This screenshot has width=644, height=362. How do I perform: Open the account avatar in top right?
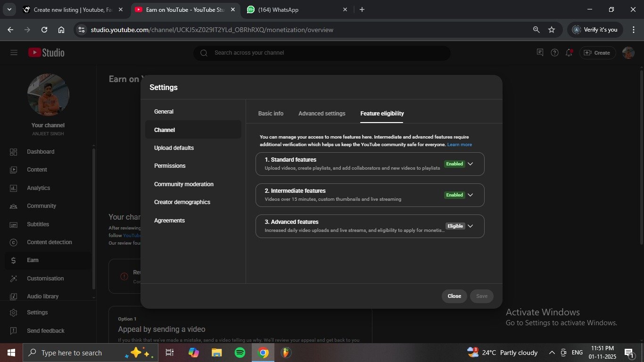click(628, 53)
